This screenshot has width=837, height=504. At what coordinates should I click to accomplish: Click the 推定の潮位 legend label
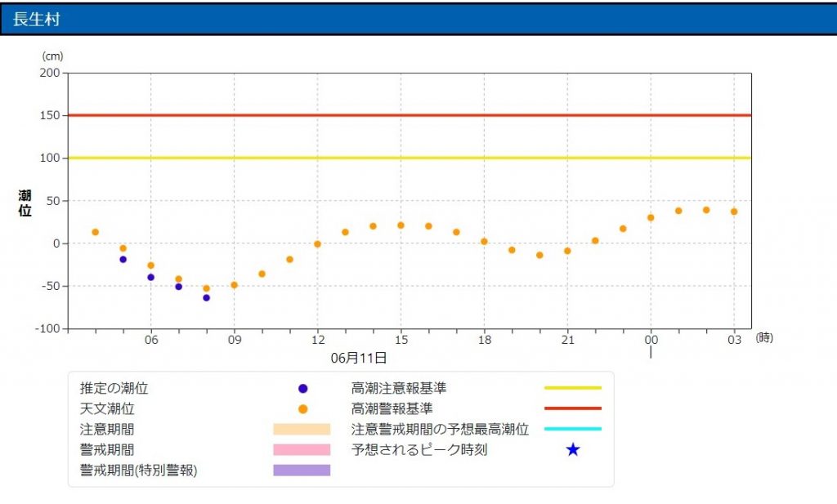tap(114, 388)
